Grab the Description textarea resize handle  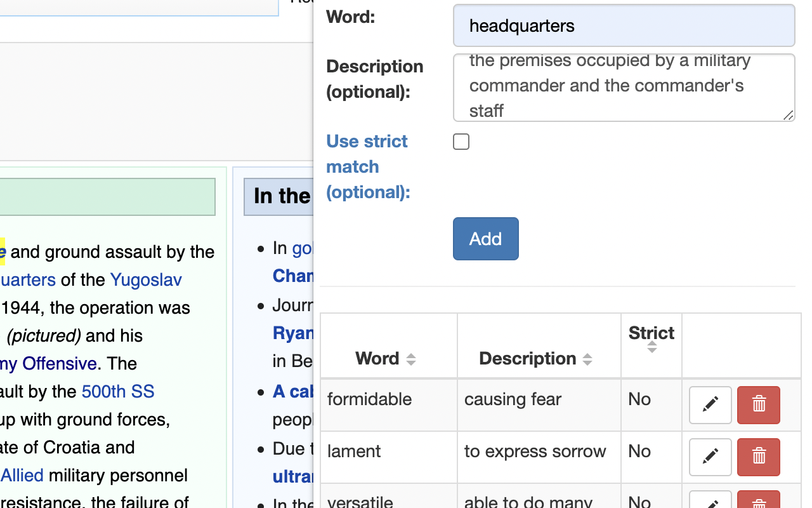click(x=789, y=115)
